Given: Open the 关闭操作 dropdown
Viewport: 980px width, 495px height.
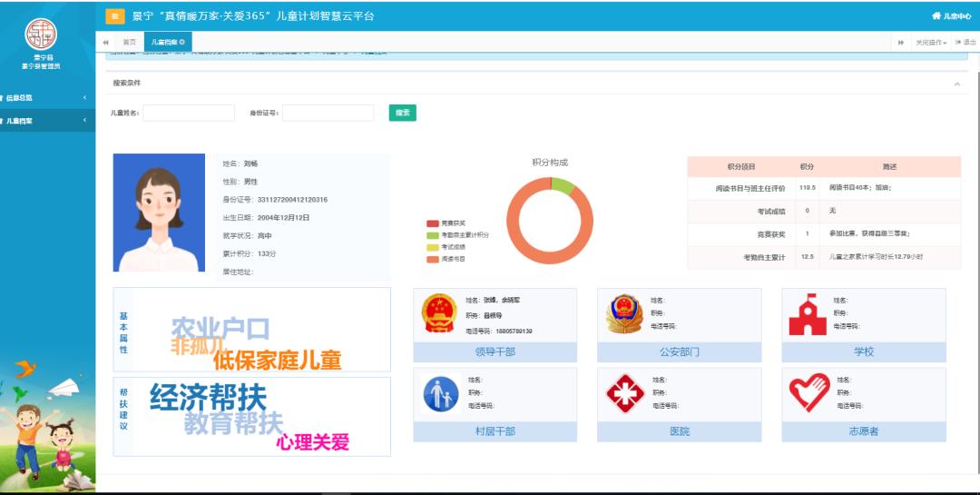Looking at the screenshot, I should (931, 43).
